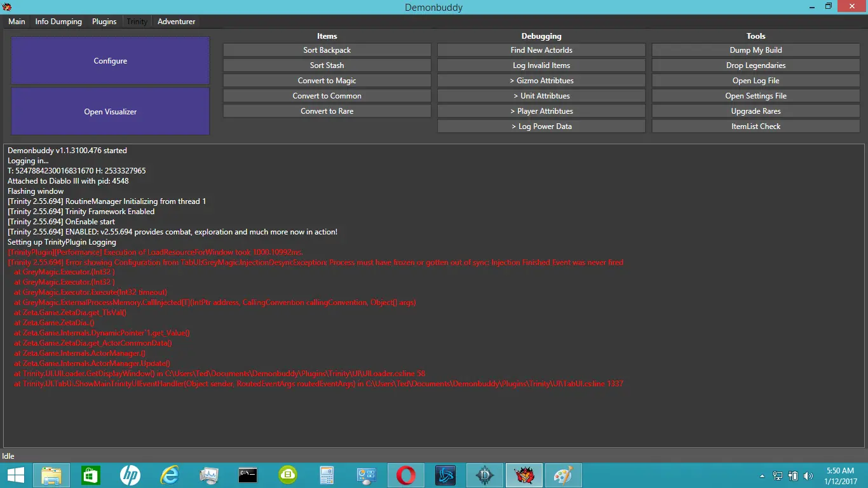
Task: Open Command Prompt from the taskbar
Action: (248, 475)
